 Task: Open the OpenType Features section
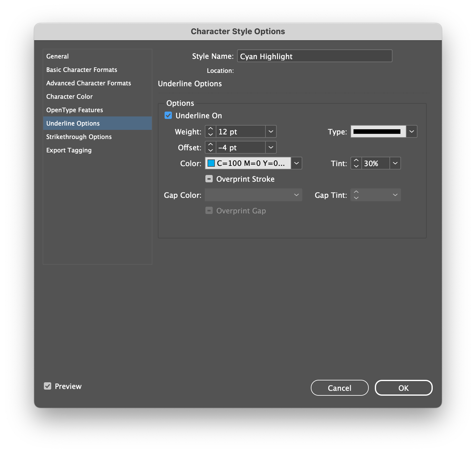coord(74,110)
